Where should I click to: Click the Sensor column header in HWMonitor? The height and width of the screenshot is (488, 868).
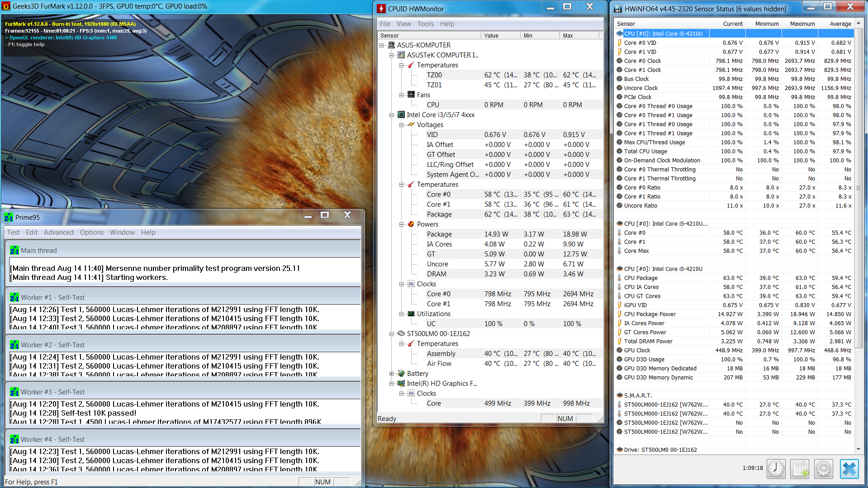429,35
